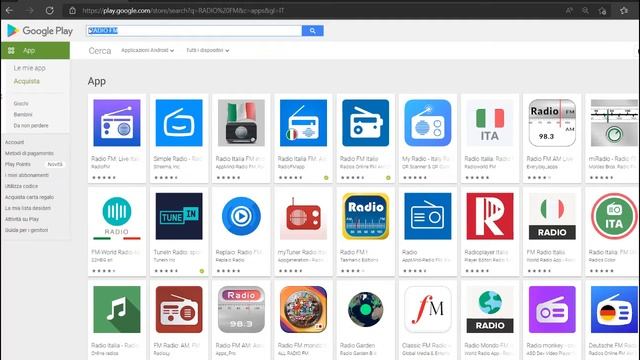Open the Radio Italia music note icon
Viewport: 640px width, 360px height.
coord(117,309)
